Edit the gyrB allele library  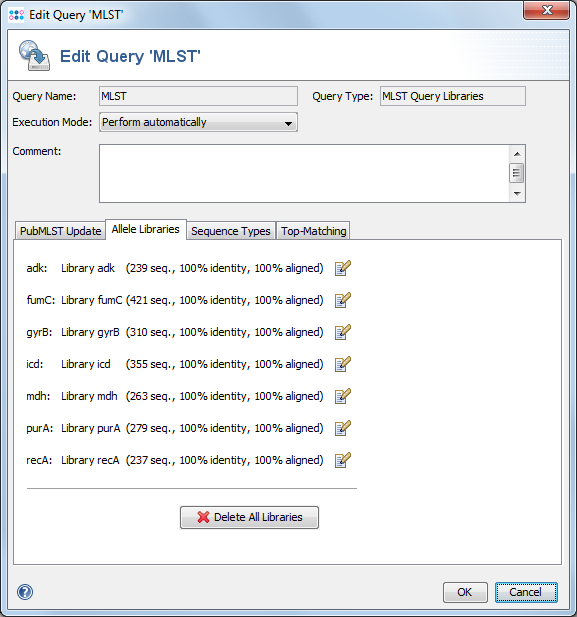click(342, 332)
